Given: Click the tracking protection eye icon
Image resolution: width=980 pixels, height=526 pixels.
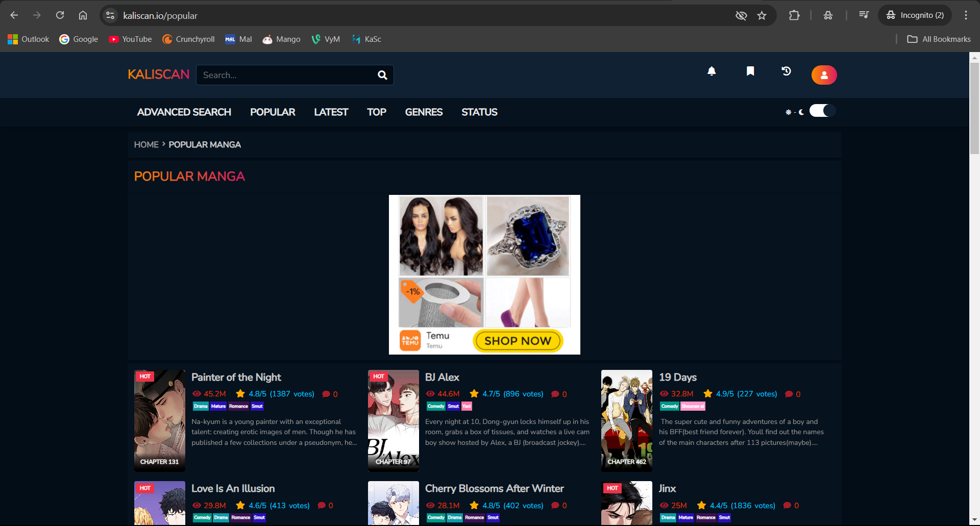Looking at the screenshot, I should click(x=741, y=15).
